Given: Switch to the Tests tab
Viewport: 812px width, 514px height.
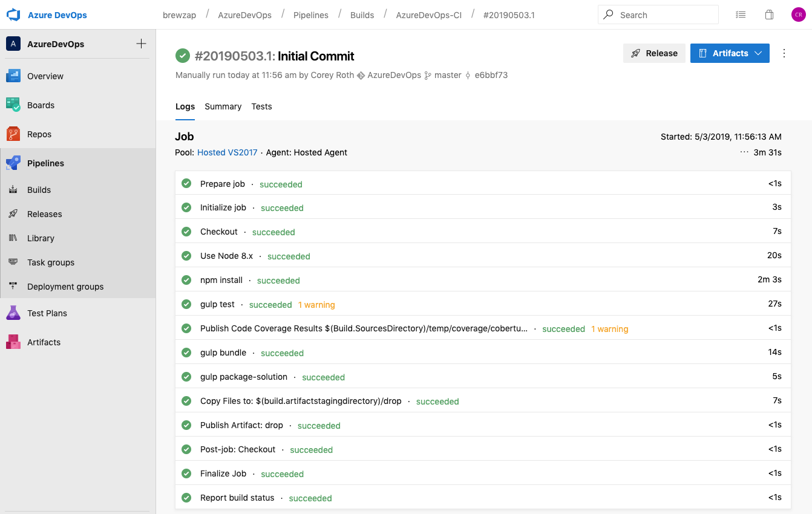Looking at the screenshot, I should [x=261, y=106].
